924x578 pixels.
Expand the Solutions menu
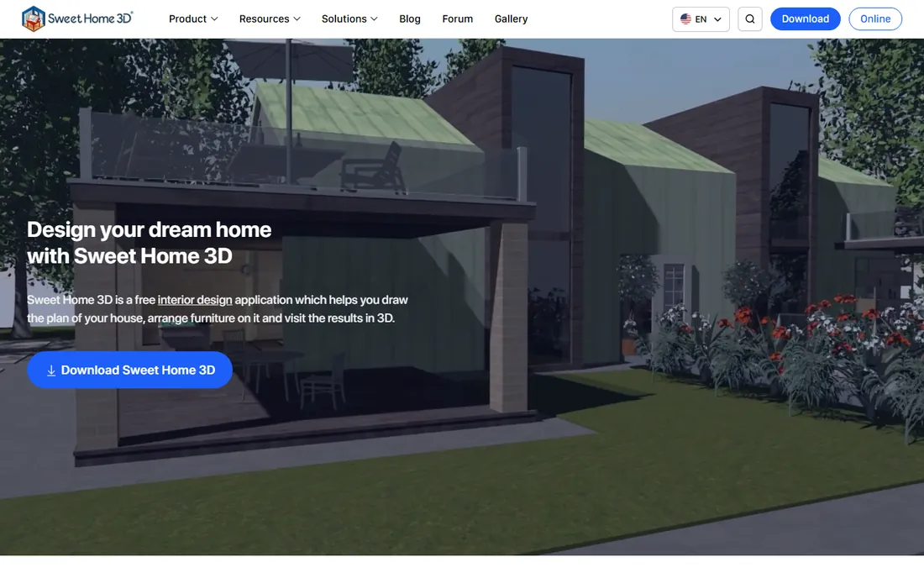point(349,18)
